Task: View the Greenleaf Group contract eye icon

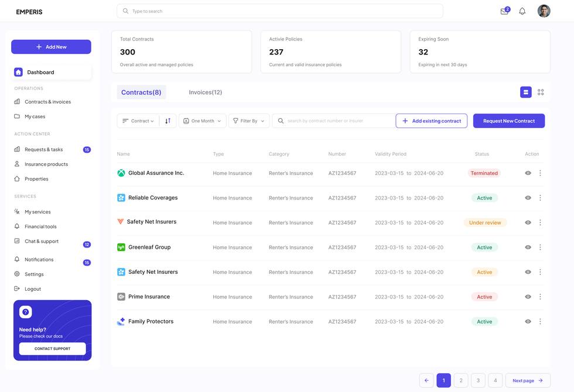Action: coord(528,247)
